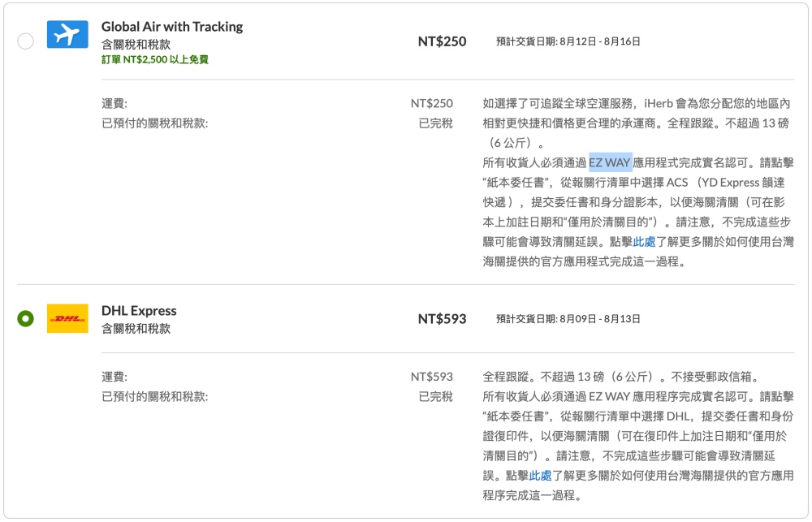Click the 已完稅 status under Global Air
This screenshot has height=522, width=812.
coord(435,123)
